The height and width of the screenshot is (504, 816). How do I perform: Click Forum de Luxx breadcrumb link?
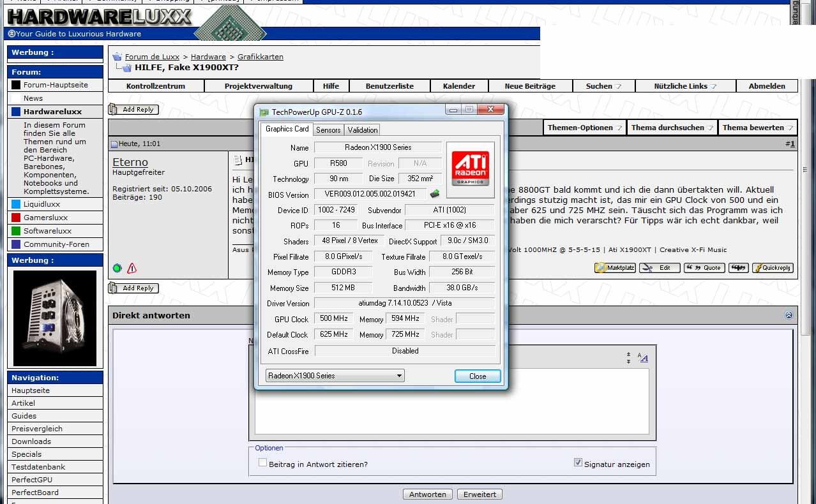coord(152,57)
